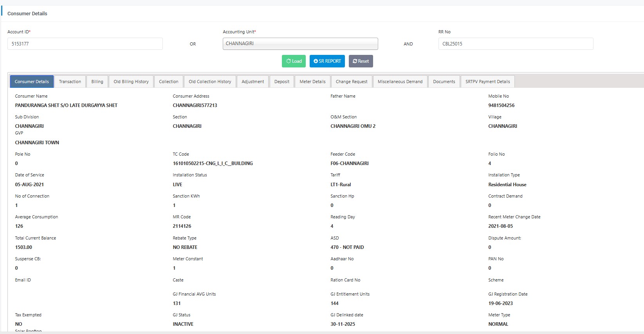Switch to the Transaction tab
The height and width of the screenshot is (334, 644).
coord(70,82)
